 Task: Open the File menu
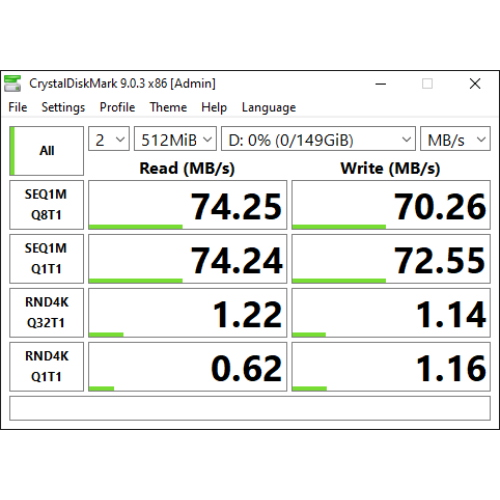18,107
